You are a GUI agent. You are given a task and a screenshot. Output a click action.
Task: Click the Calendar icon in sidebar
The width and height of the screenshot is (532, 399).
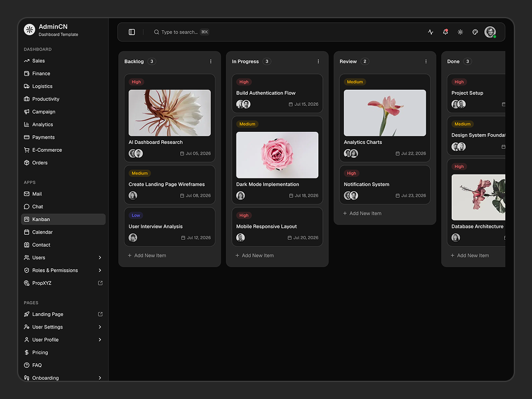click(x=27, y=232)
